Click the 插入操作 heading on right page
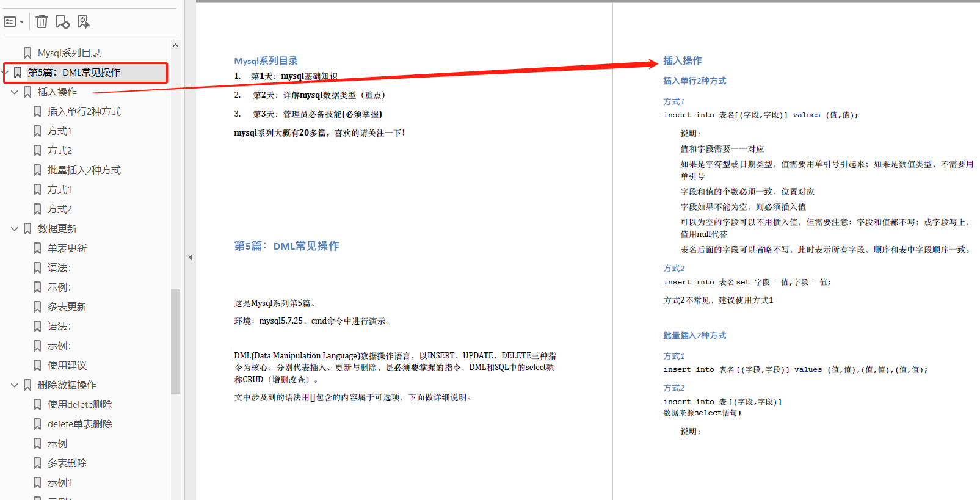 click(683, 61)
